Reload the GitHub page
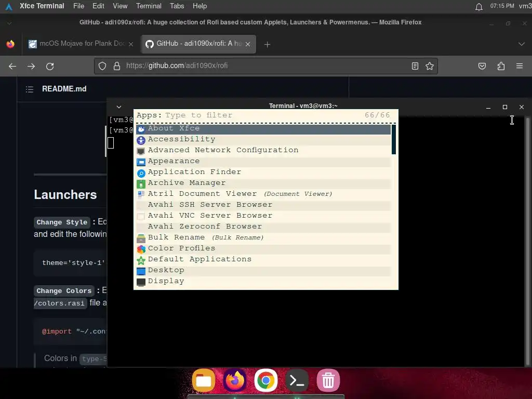The width and height of the screenshot is (532, 399). click(x=50, y=66)
